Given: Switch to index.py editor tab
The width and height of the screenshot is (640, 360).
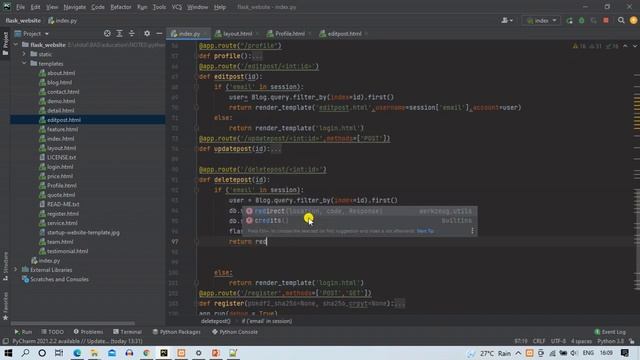Looking at the screenshot, I should (189, 34).
